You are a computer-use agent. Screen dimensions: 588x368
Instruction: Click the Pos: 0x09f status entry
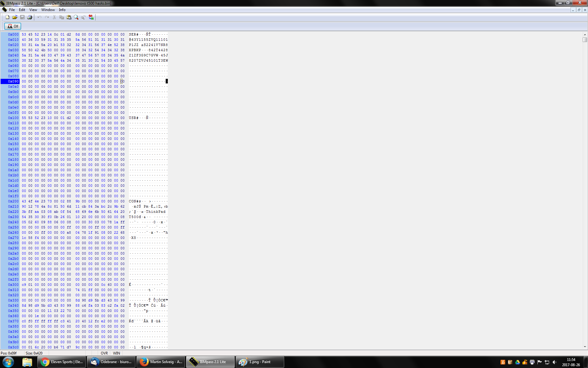(9, 353)
